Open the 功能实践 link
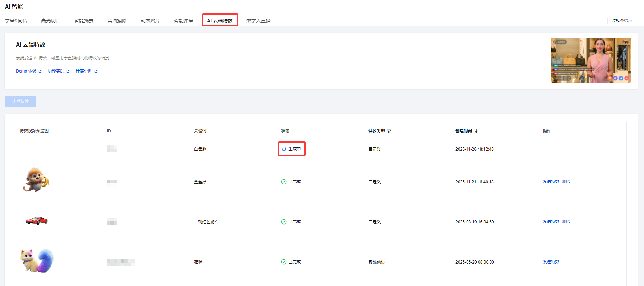This screenshot has height=286, width=644. click(x=59, y=71)
